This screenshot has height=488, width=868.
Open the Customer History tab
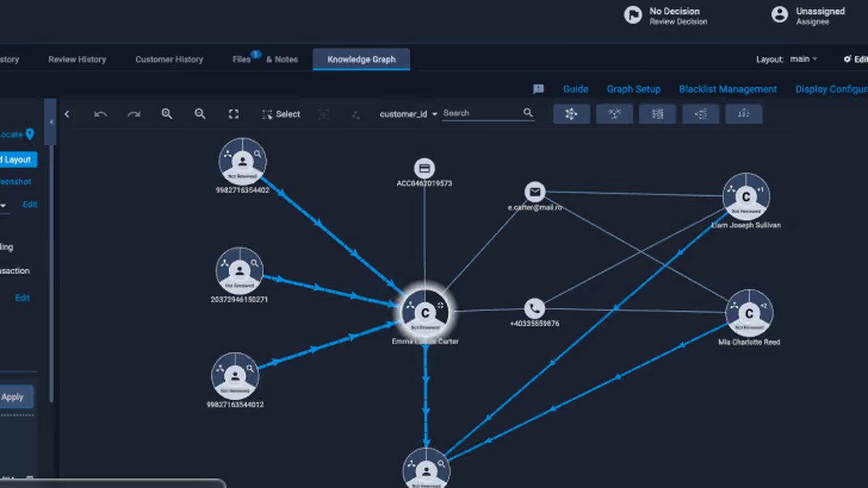click(169, 59)
